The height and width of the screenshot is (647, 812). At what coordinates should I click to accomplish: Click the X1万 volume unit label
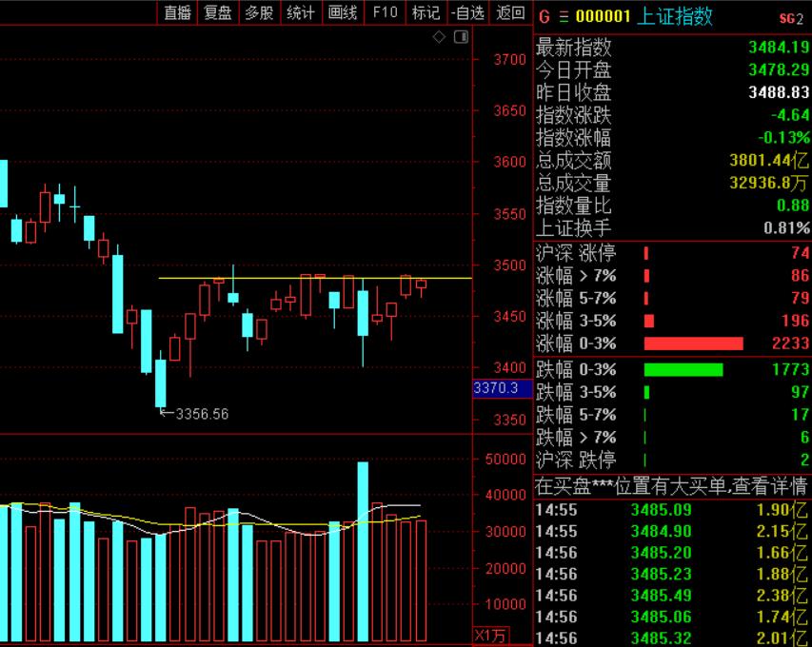(490, 635)
